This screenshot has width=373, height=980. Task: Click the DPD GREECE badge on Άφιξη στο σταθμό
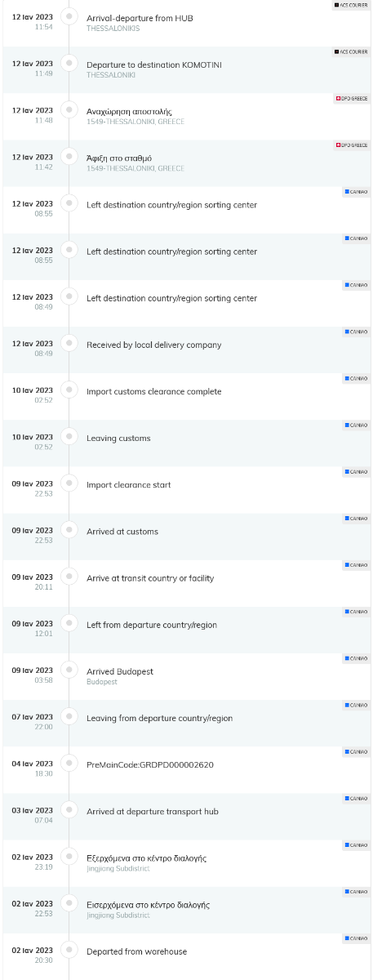pos(352,145)
